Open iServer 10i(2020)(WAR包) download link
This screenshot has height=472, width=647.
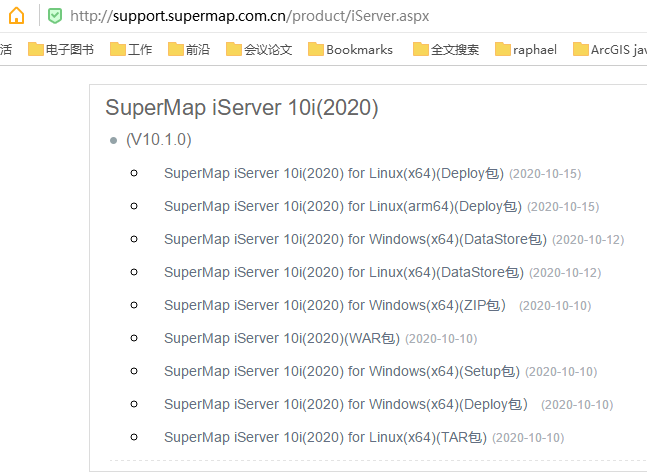(282, 338)
